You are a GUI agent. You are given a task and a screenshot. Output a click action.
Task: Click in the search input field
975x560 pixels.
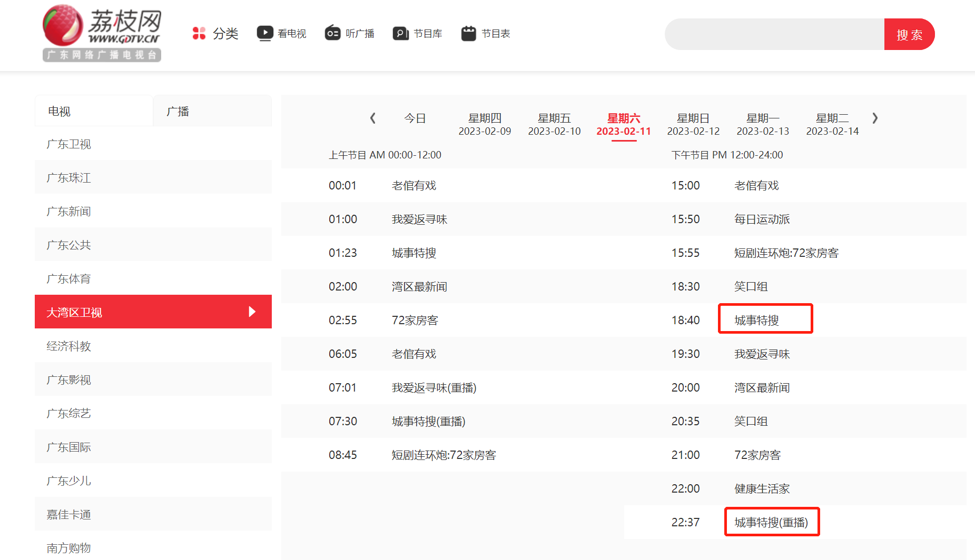(774, 35)
